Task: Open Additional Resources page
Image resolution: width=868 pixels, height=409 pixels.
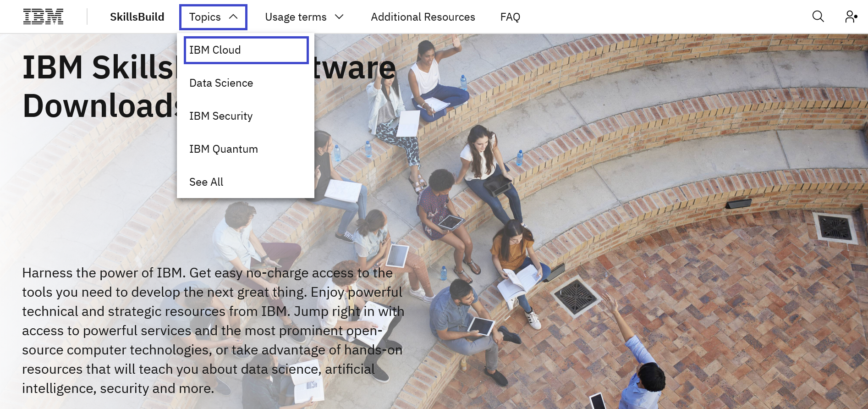Action: coord(423,17)
